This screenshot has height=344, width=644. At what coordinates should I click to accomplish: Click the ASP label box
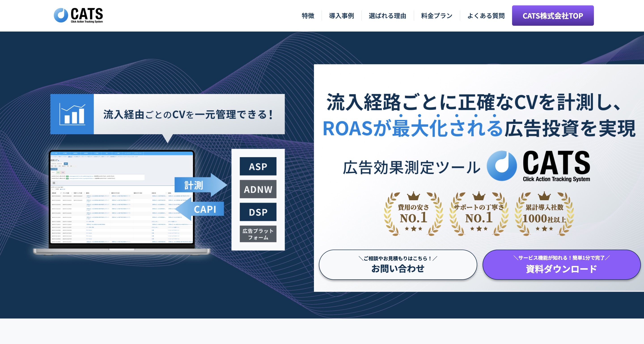pos(258,166)
